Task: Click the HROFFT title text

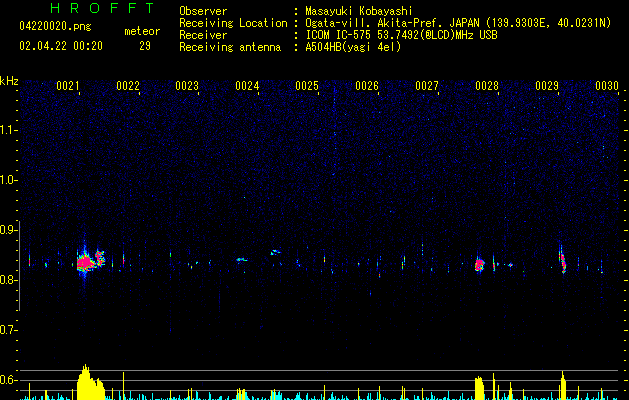Action: (103, 8)
